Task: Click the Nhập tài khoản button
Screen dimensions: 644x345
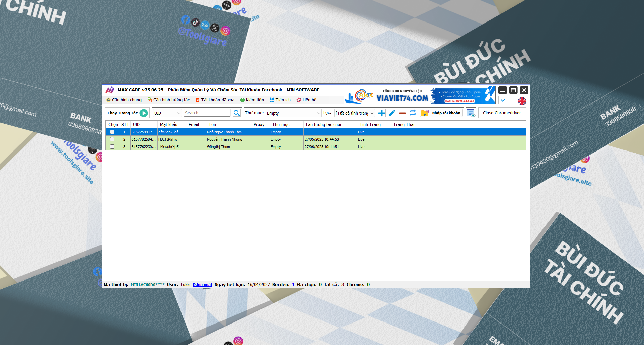Action: click(442, 113)
